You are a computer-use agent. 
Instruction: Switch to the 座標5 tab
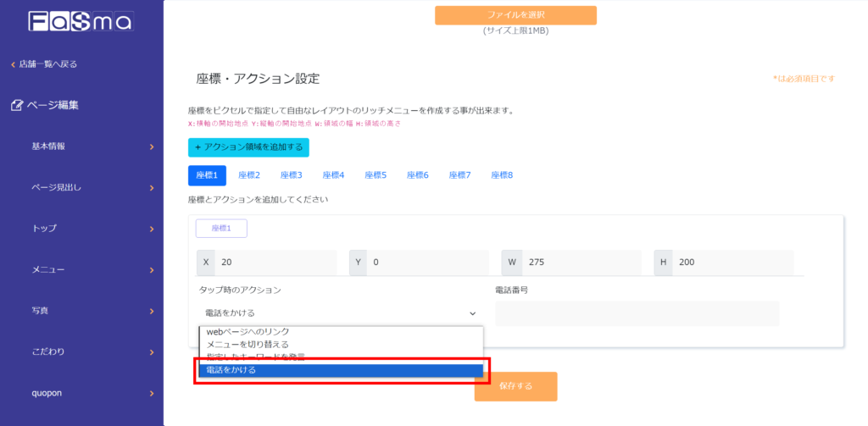pyautogui.click(x=376, y=175)
